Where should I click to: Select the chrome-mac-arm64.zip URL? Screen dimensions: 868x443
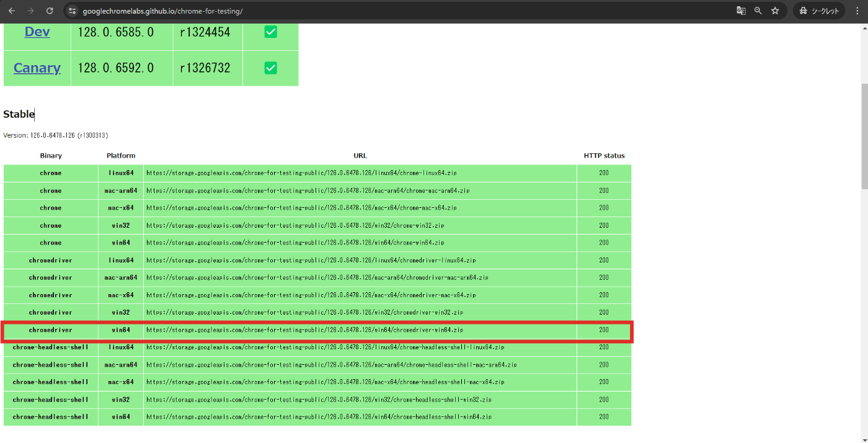click(x=308, y=190)
